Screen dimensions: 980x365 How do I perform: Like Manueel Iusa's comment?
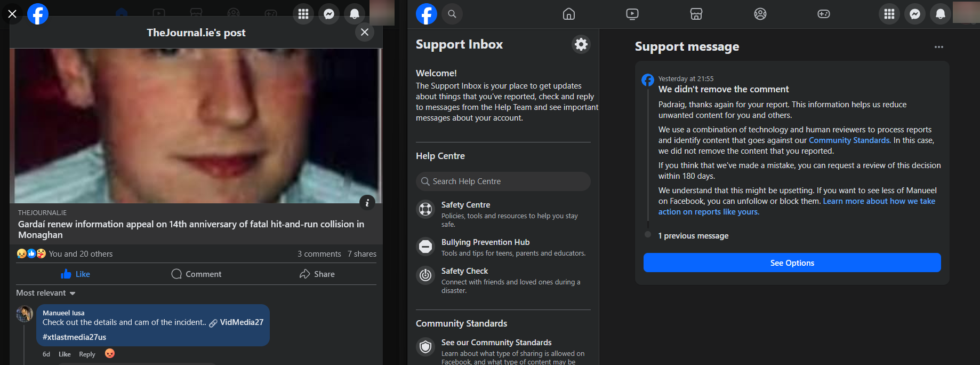65,354
